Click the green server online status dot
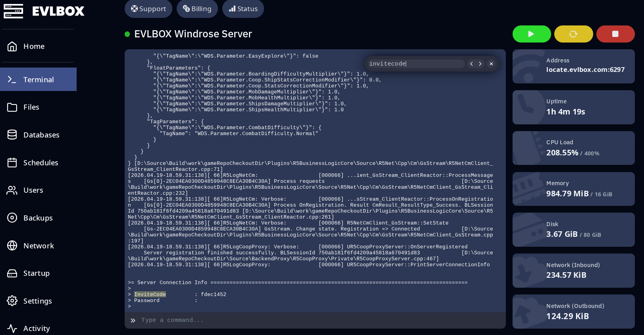Viewport: 644px width, 335px height. pos(127,34)
